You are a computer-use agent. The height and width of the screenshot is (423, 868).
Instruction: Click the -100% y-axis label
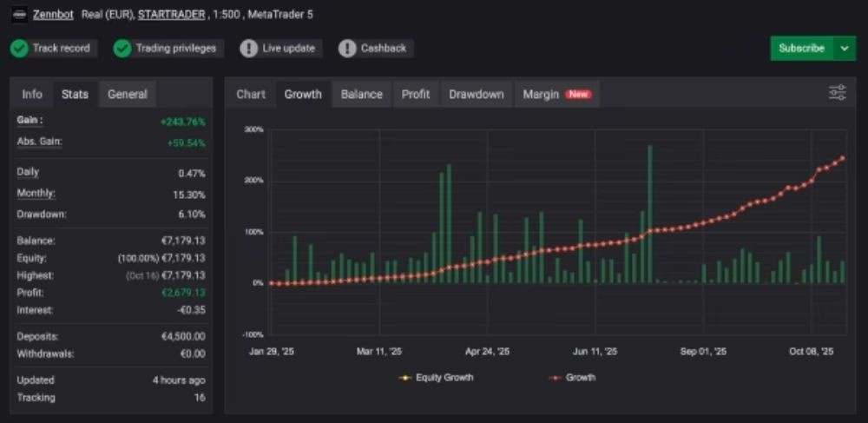(x=253, y=334)
